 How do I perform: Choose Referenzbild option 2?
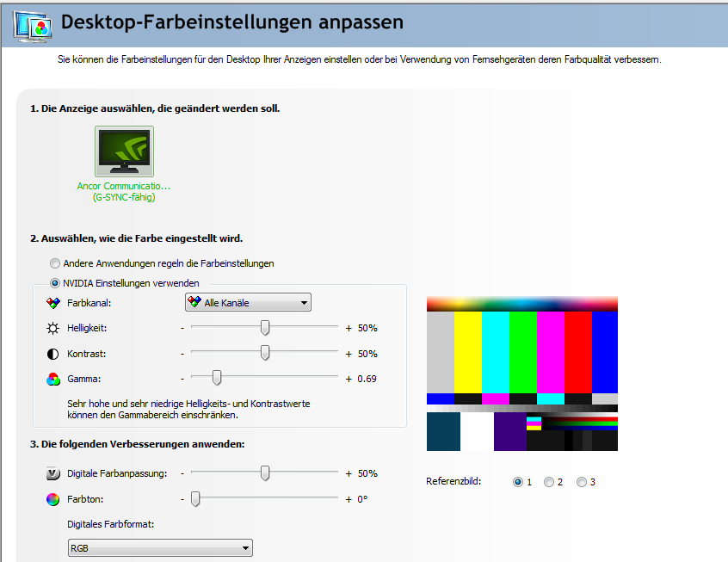pos(549,482)
